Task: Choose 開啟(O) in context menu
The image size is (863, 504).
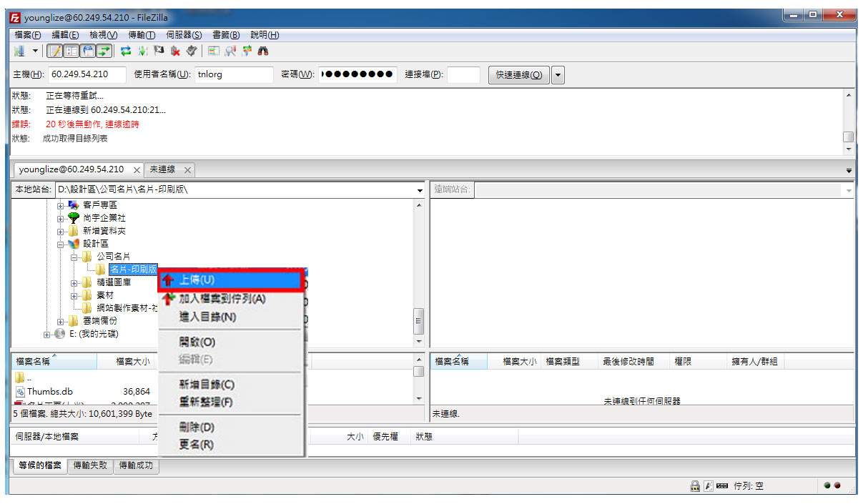Action: 231,342
